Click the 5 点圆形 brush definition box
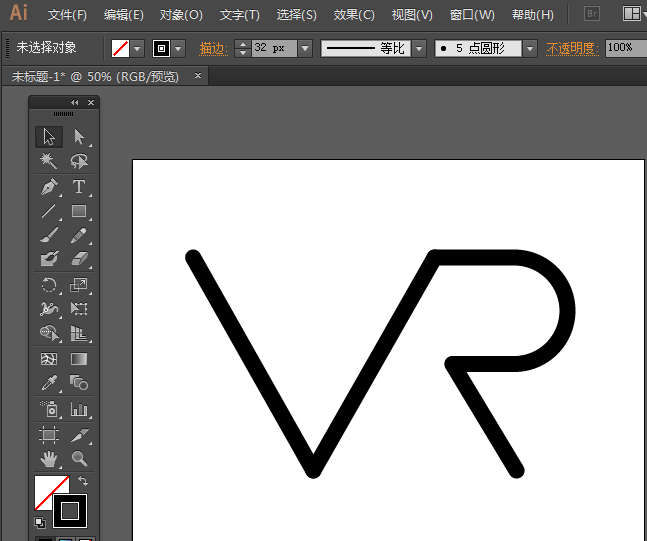 [479, 48]
